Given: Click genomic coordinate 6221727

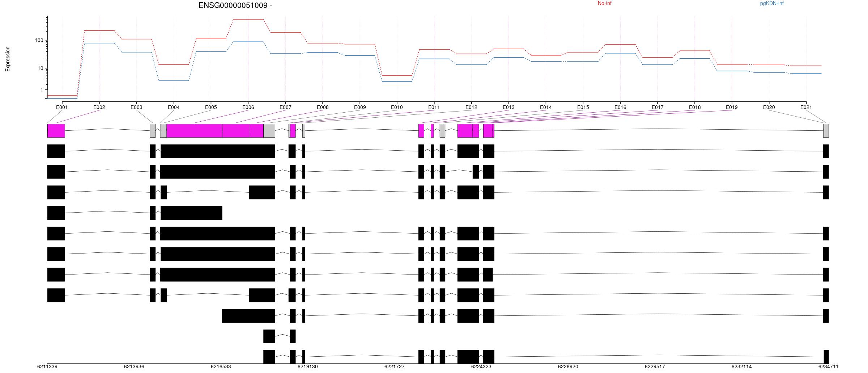Looking at the screenshot, I should [x=395, y=367].
